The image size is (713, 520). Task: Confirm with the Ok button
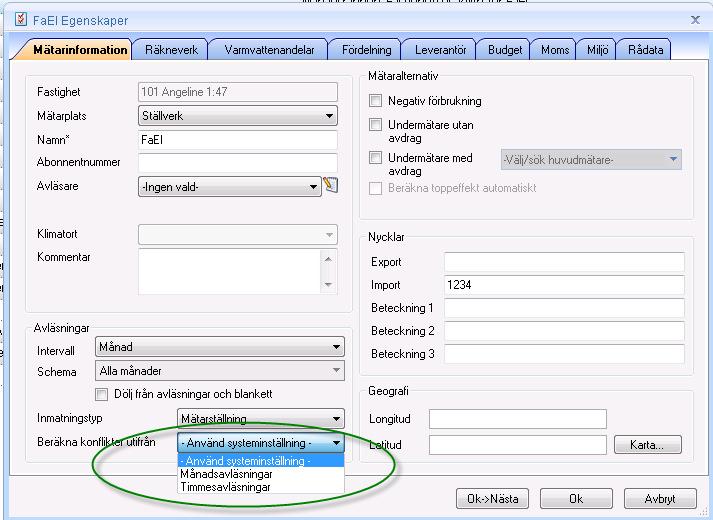click(x=576, y=499)
